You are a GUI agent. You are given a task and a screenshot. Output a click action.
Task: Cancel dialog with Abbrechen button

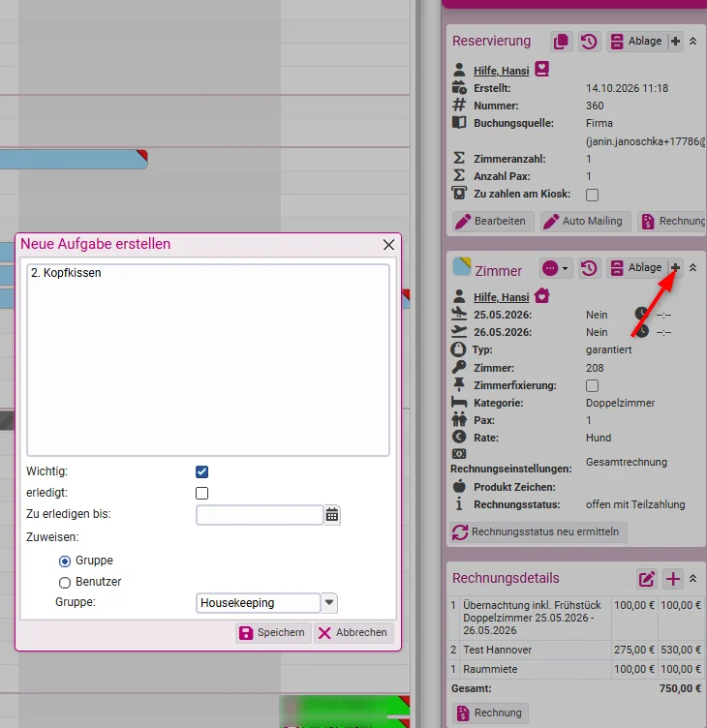pos(353,633)
